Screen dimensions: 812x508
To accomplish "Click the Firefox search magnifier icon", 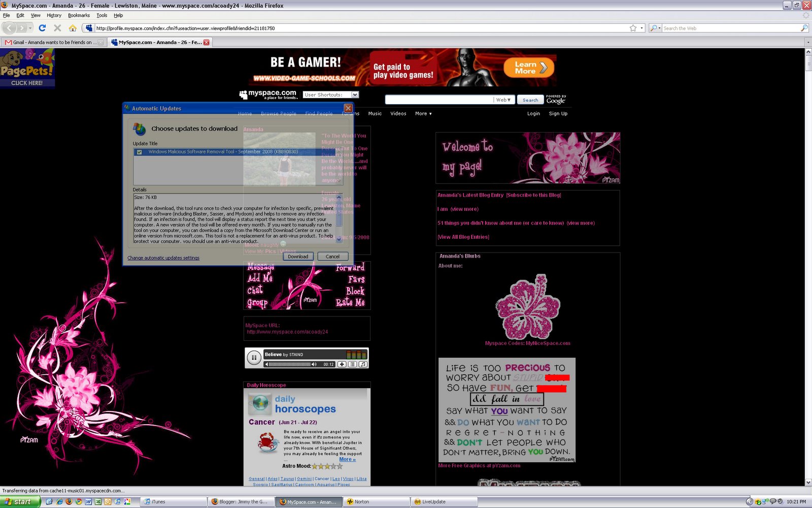I will point(804,28).
